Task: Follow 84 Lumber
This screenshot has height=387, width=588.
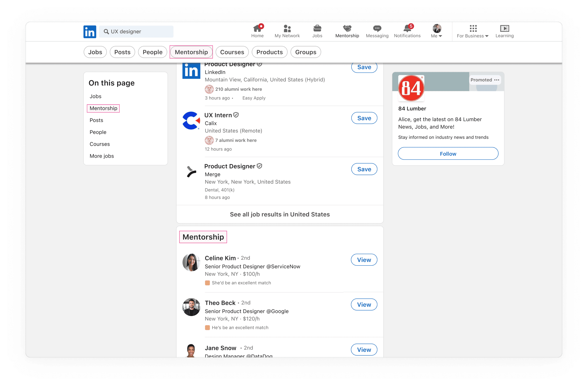Action: coord(448,154)
